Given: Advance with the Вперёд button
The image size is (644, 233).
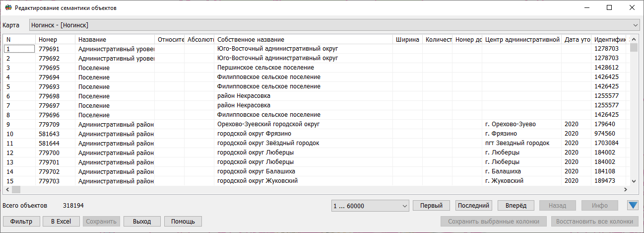Looking at the screenshot, I should point(516,206).
